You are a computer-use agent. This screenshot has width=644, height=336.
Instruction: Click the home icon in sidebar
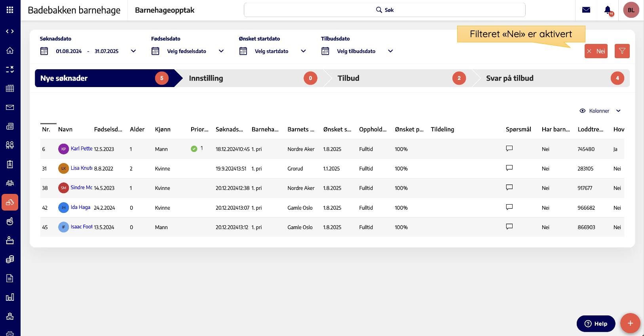pyautogui.click(x=10, y=51)
